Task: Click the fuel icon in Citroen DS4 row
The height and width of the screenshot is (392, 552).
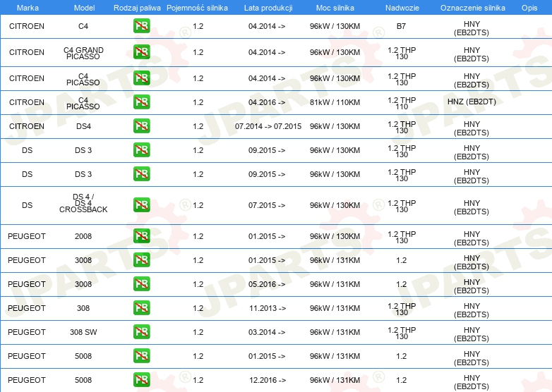Action: pyautogui.click(x=141, y=126)
